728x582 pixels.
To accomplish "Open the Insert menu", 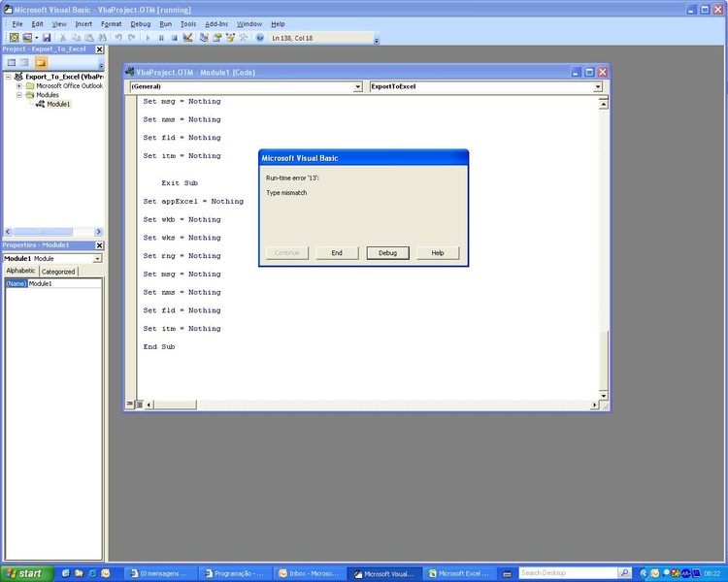I will coord(83,24).
